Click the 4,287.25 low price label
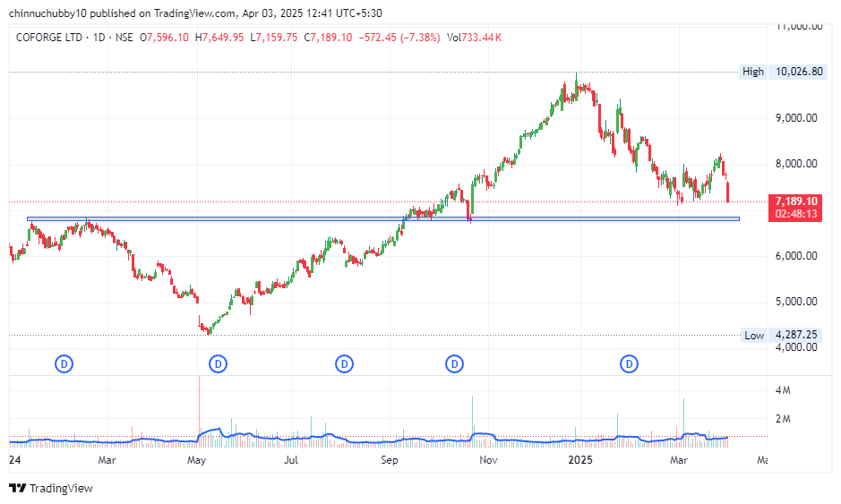This screenshot has width=841, height=504. (x=796, y=335)
